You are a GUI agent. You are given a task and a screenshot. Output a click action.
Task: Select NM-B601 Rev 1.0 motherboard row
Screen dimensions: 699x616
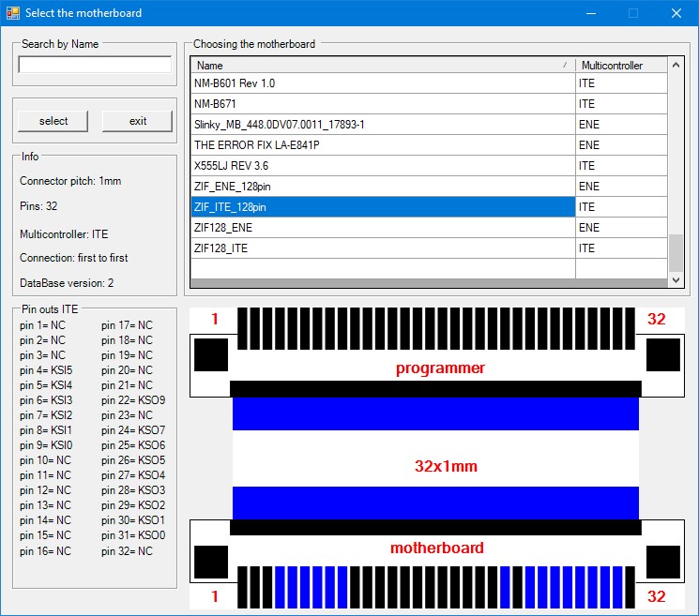[x=382, y=83]
